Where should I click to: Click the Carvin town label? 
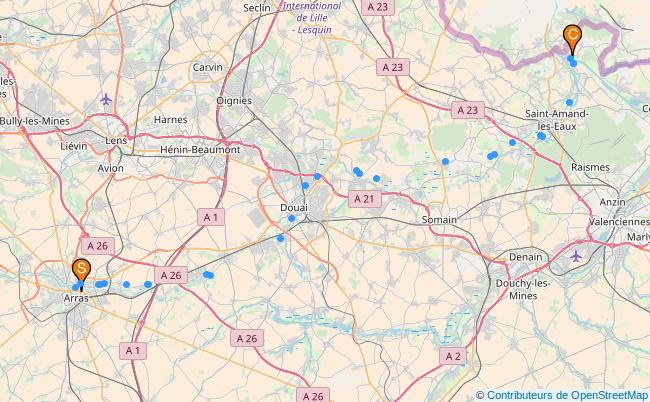[x=208, y=67]
